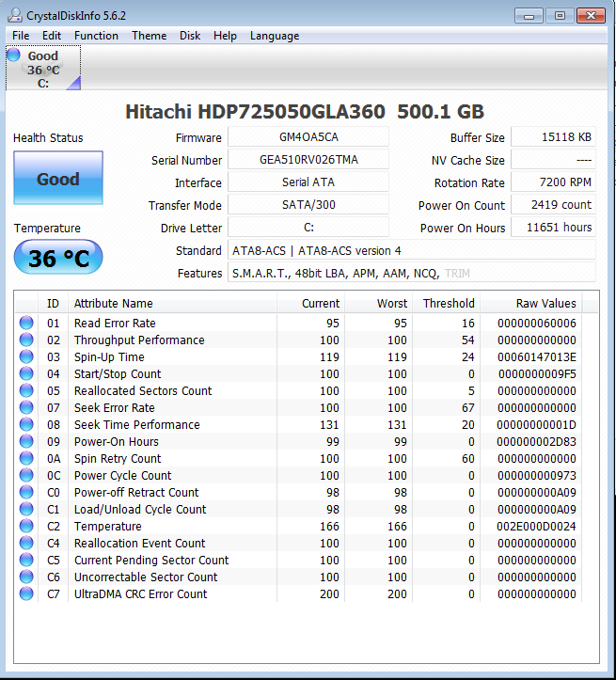Select the Read Error Rate attribute name
616x680 pixels.
[x=115, y=324]
